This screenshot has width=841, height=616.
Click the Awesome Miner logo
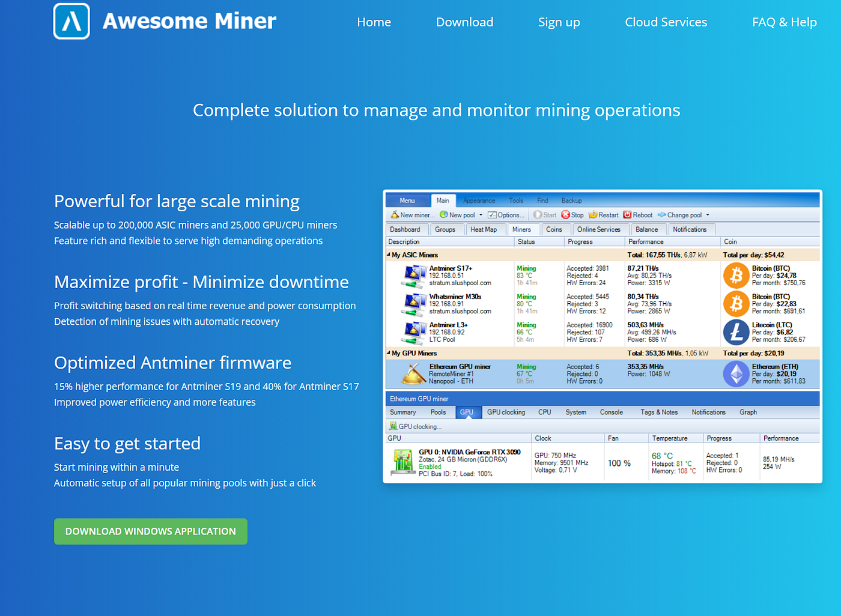[x=71, y=21]
